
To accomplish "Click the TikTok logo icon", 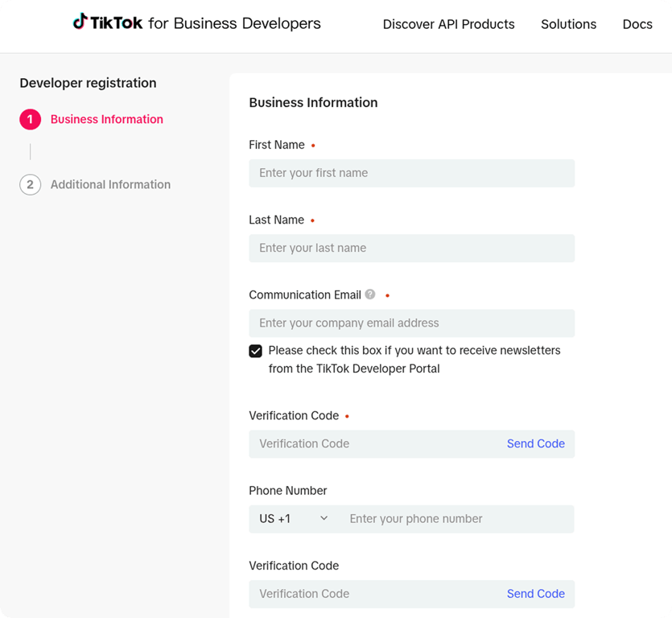I will tap(80, 22).
